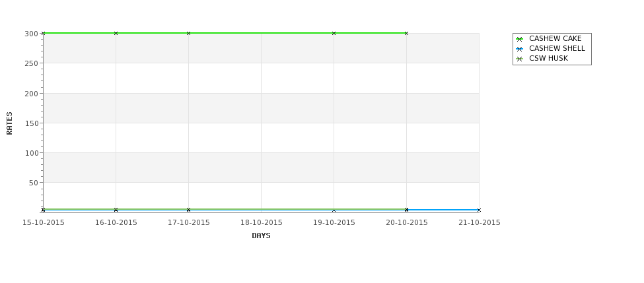The width and height of the screenshot is (644, 283).
Task: Click bottom data point at 19-10-2015
Action: click(334, 210)
